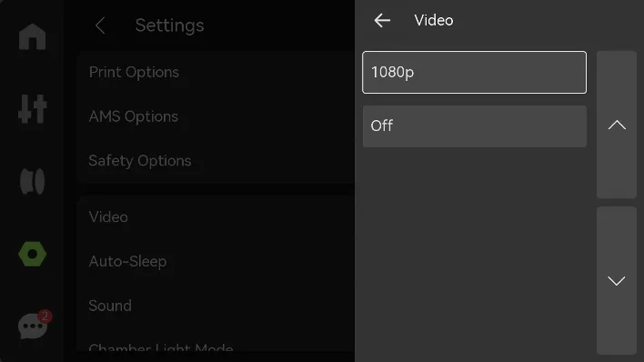Screen dimensions: 644x362
Task: Open the Filament spool icon in sidebar
Action: coord(33,181)
